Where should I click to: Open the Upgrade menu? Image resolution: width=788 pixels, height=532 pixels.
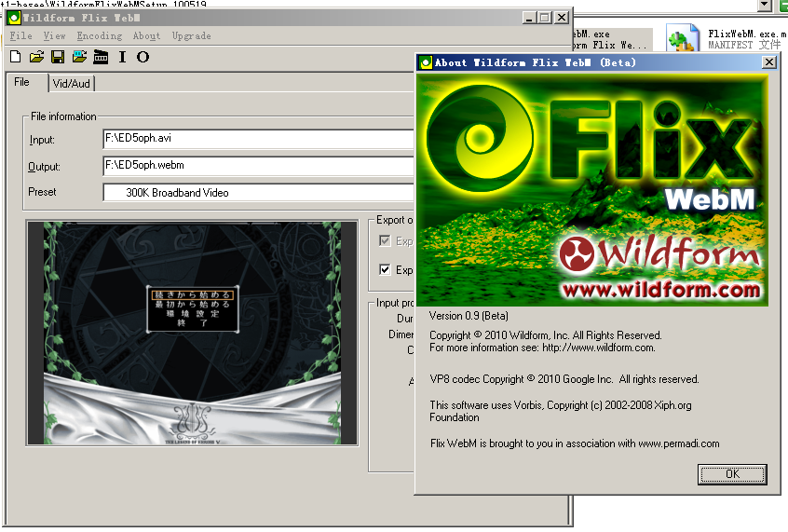191,36
